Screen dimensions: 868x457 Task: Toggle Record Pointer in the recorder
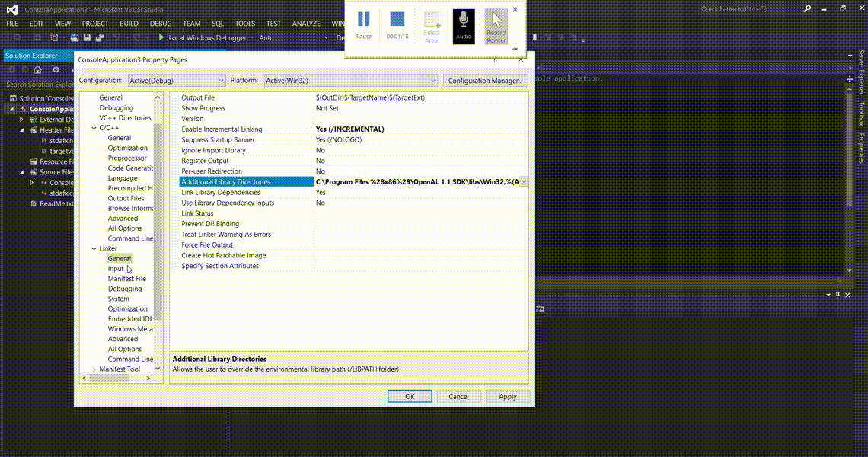click(496, 26)
